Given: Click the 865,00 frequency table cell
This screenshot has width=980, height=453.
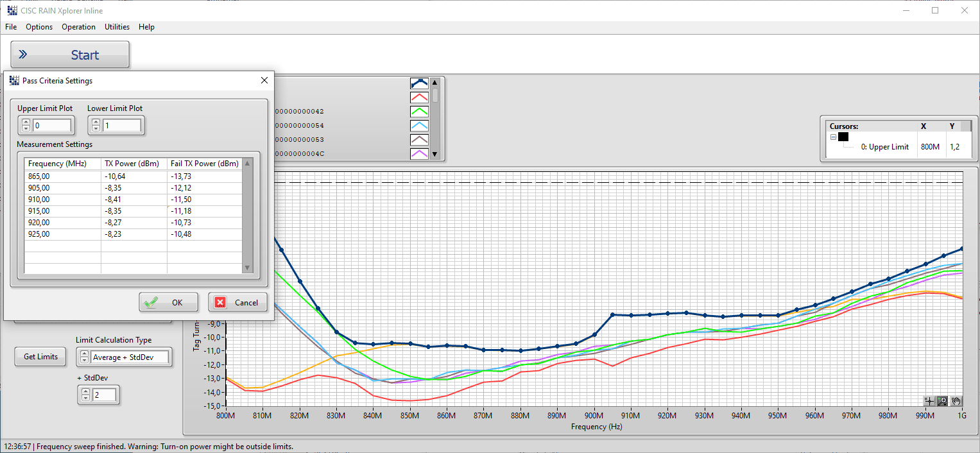Looking at the screenshot, I should (62, 176).
